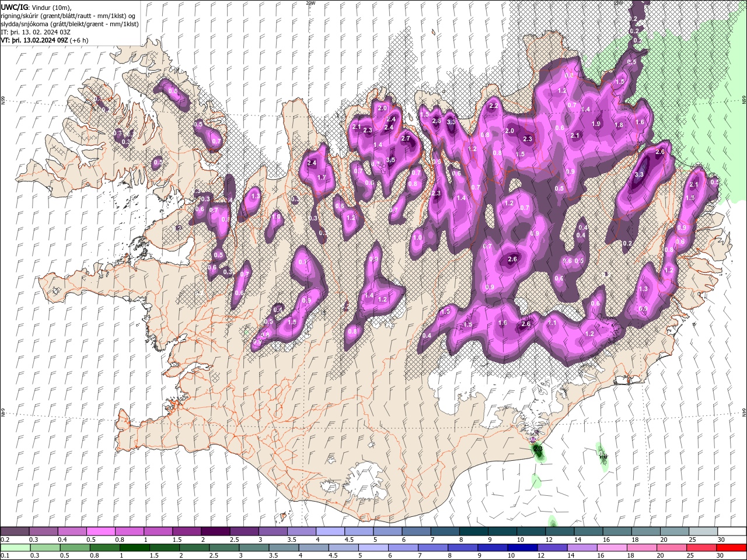Pick the light pink swatch at 16 in lower legend

(x=611, y=548)
